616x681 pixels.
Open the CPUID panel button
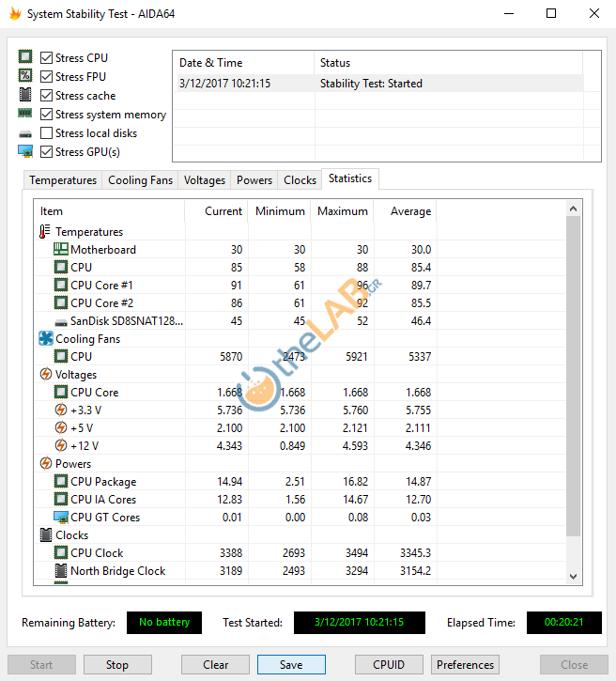(389, 664)
